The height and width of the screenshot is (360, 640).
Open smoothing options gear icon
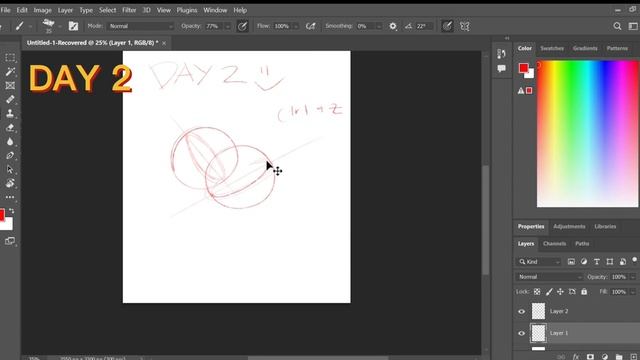[393, 26]
